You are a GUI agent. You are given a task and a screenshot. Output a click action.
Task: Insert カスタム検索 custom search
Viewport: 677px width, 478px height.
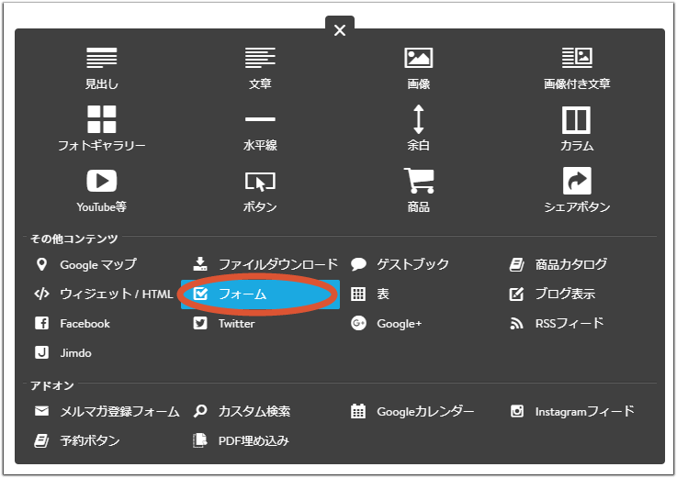[x=242, y=412]
